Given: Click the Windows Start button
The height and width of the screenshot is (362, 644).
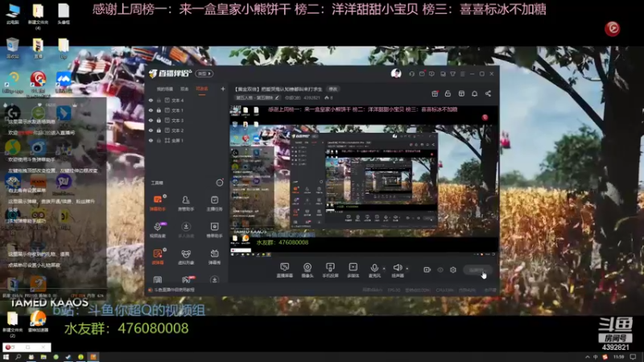Looking at the screenshot, I should (6, 357).
